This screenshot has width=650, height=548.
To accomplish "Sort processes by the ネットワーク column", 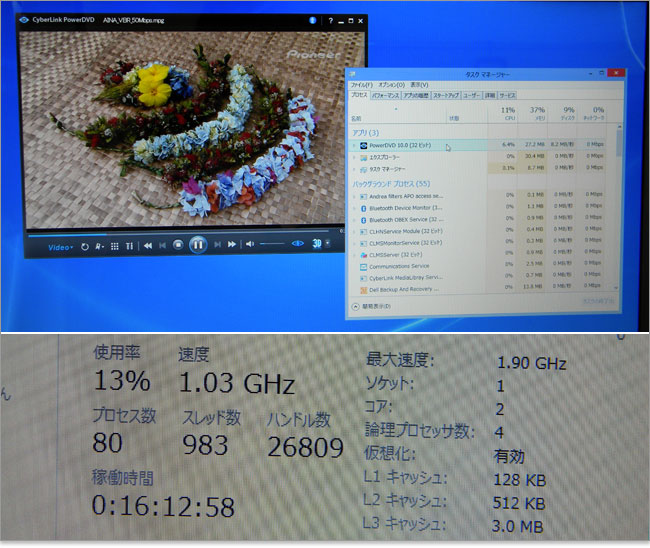I will (594, 113).
